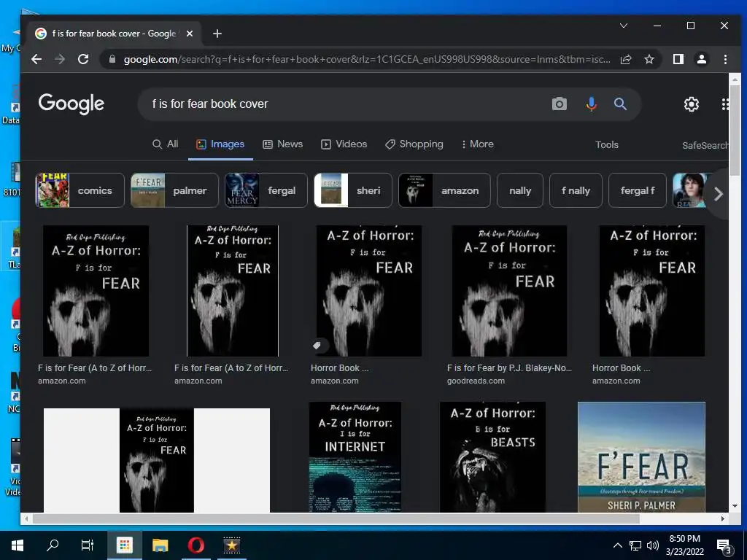Viewport: 747px width, 560px height.
Task: Click 'F is for Fear by P.J. Blakey-No...' link
Action: 509,368
